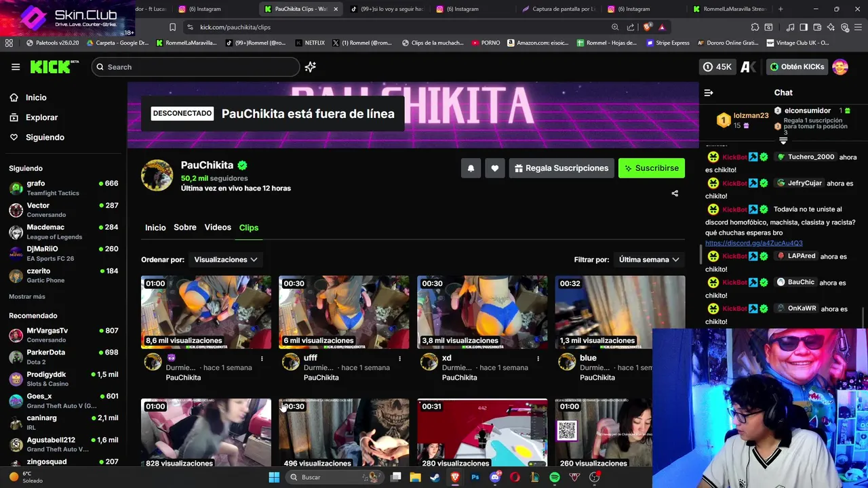Open Brave Leo AI sparkle icon
This screenshot has height=488, width=868.
831,27
